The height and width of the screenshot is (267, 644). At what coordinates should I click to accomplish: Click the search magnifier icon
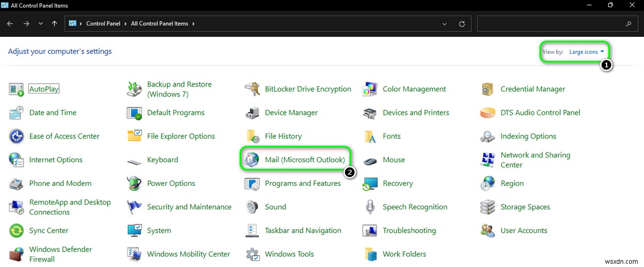point(629,23)
